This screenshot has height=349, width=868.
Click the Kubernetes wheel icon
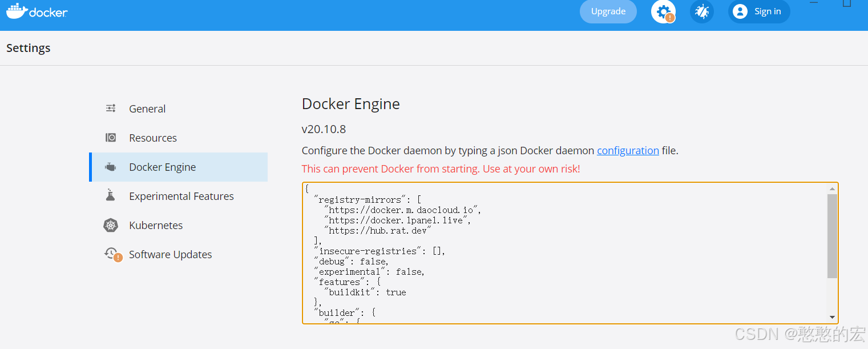coord(111,225)
